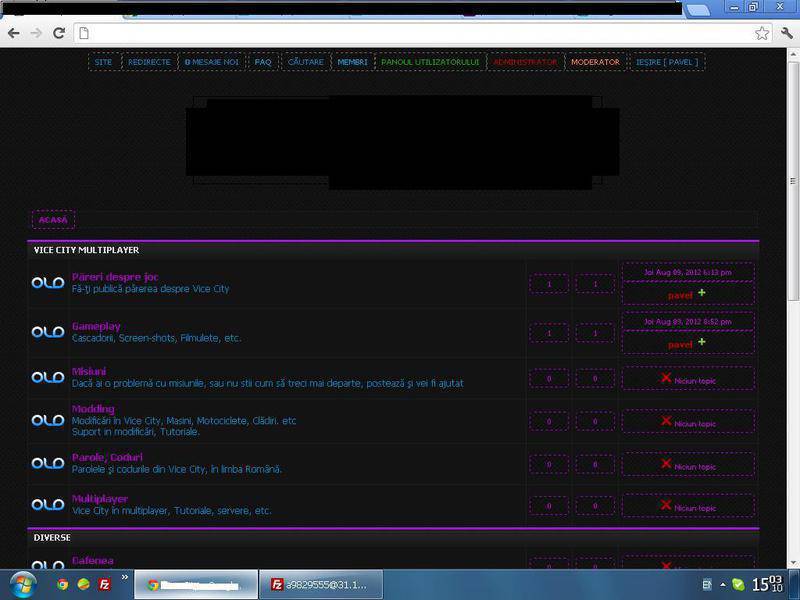This screenshot has height=600, width=800.
Task: Go to CĂUTARE in the navigation bar
Action: (x=306, y=62)
